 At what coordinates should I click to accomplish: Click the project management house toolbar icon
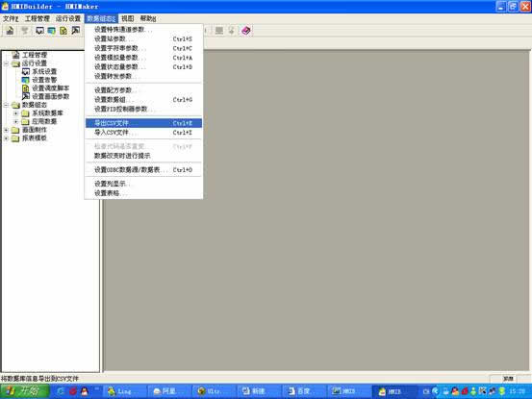10,31
